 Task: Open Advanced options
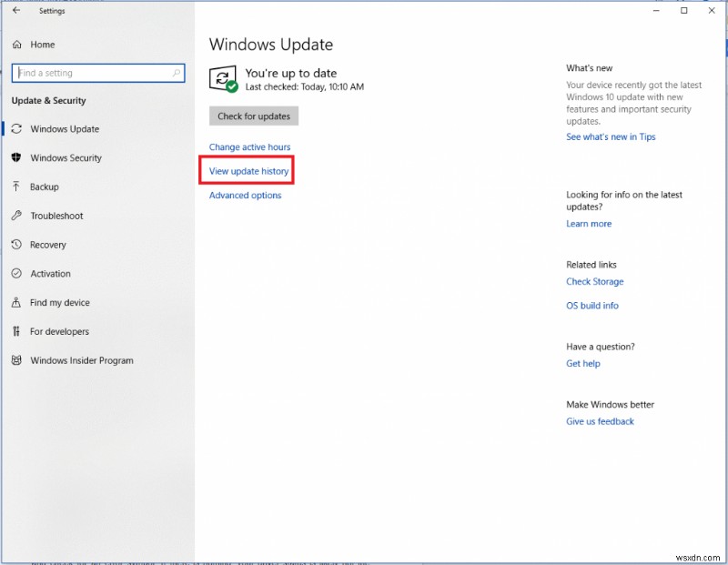244,195
